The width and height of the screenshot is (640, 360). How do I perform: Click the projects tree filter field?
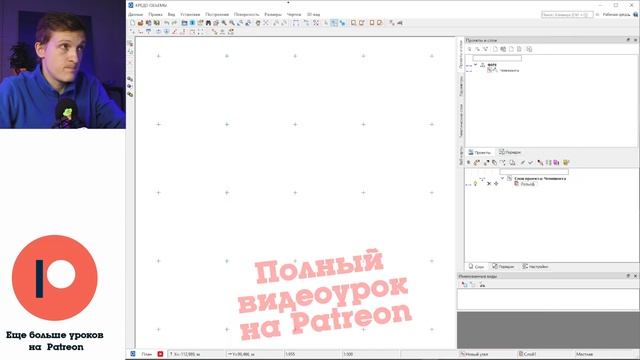click(x=497, y=58)
